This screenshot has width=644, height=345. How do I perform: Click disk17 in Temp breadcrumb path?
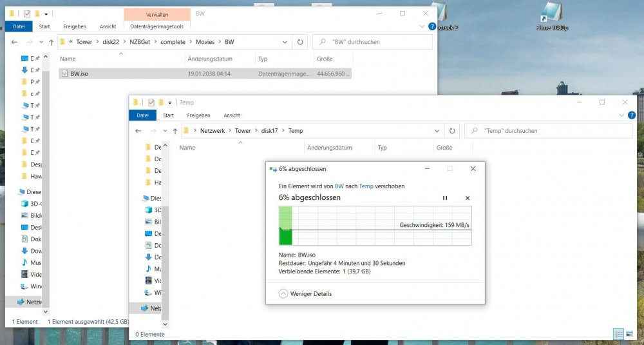[269, 131]
